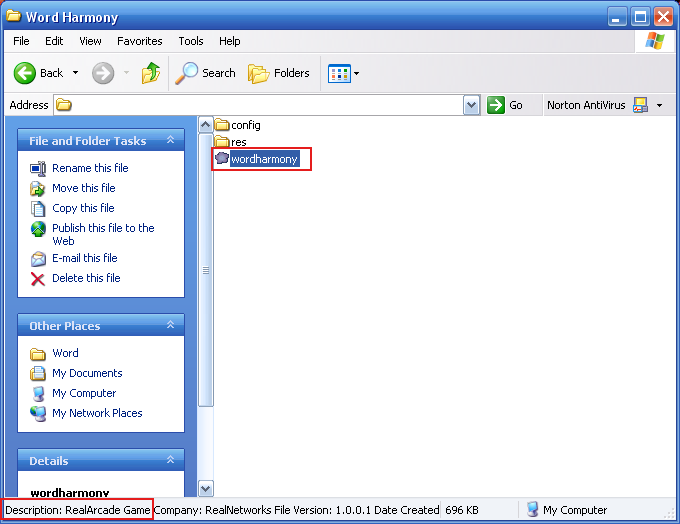Screen dimensions: 680x524
Task: Click the E-mail this file envelope icon
Action: click(38, 259)
